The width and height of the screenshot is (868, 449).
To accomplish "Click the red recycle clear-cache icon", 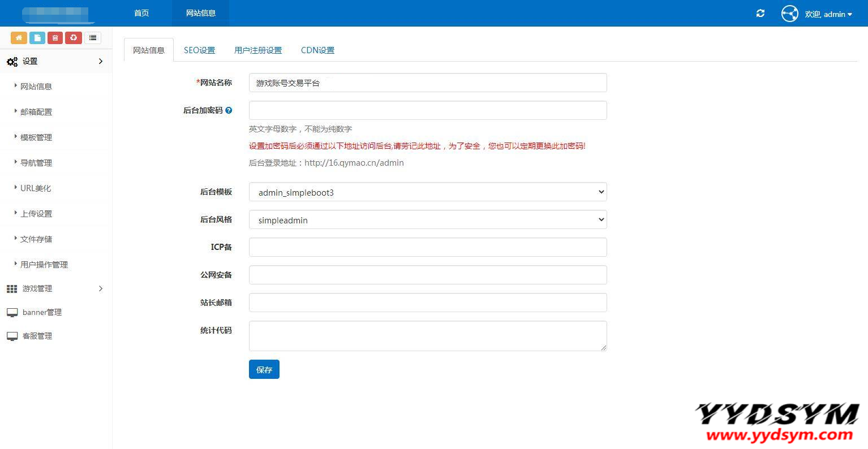I will coord(72,37).
